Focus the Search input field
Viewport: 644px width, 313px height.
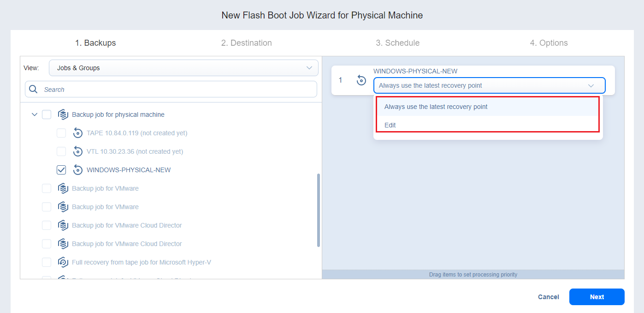point(177,90)
